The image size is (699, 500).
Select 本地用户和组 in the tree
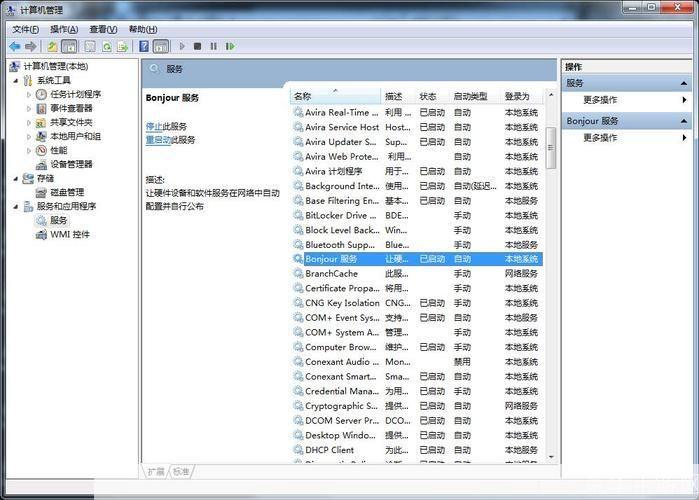(75, 136)
